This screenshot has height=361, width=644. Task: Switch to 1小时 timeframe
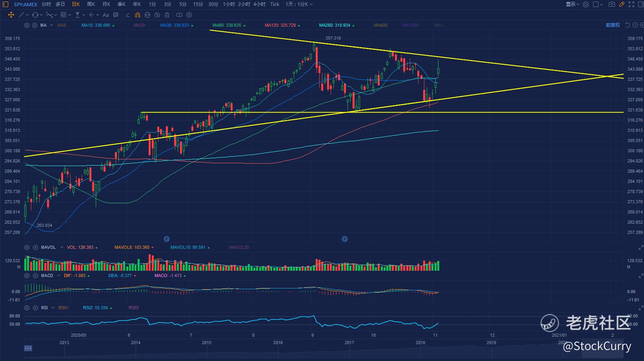pyautogui.click(x=229, y=4)
